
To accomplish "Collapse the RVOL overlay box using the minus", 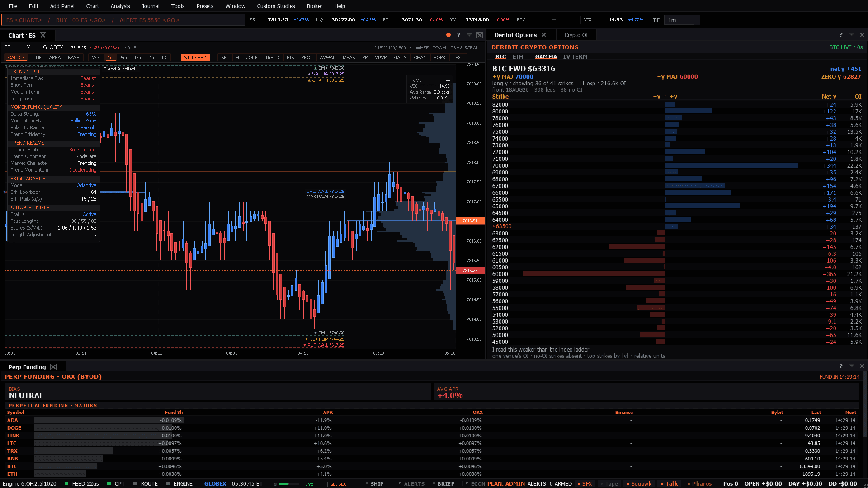I will pyautogui.click(x=448, y=80).
